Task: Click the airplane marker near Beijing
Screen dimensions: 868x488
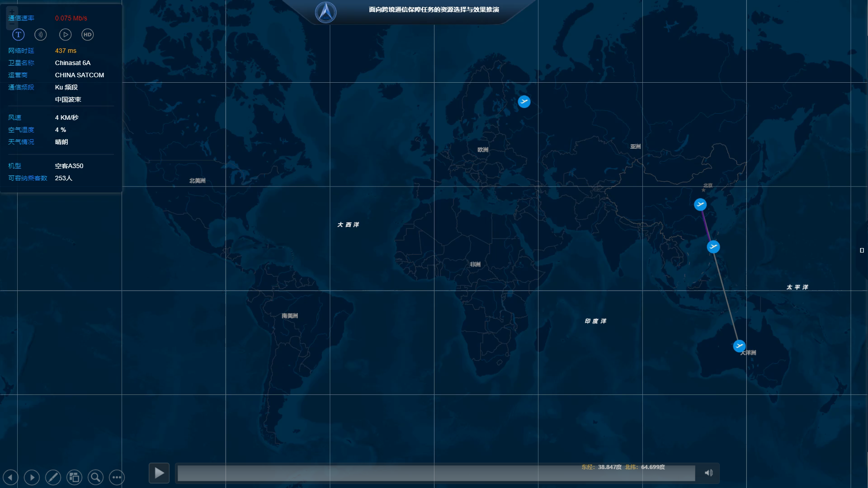Action: pyautogui.click(x=700, y=205)
